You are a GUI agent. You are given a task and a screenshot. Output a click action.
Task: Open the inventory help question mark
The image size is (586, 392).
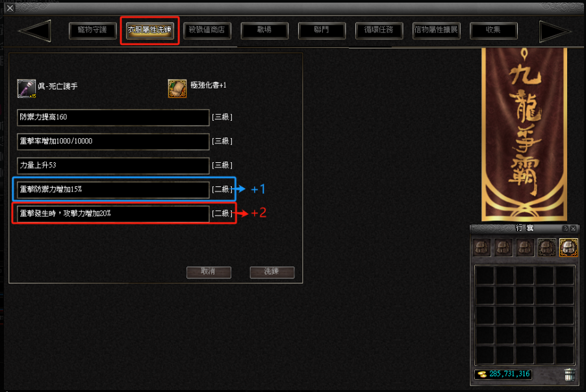(x=565, y=228)
